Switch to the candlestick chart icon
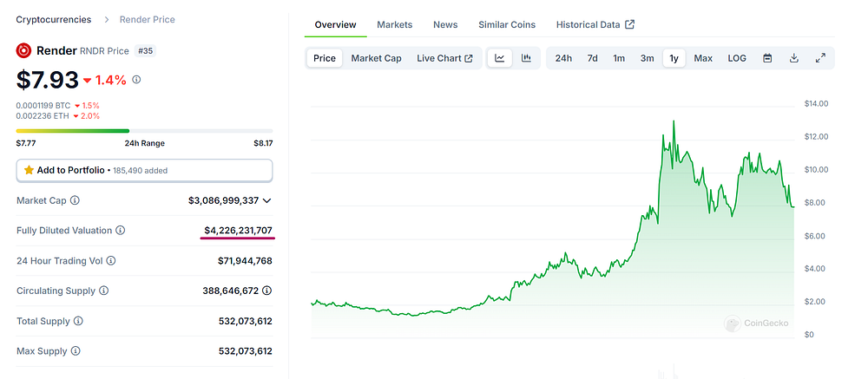The width and height of the screenshot is (868, 379). [x=527, y=58]
